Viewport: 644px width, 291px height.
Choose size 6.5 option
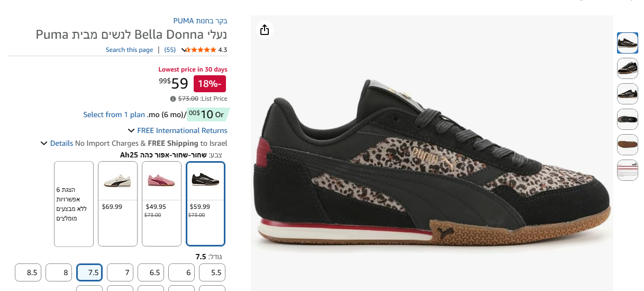pos(151,272)
